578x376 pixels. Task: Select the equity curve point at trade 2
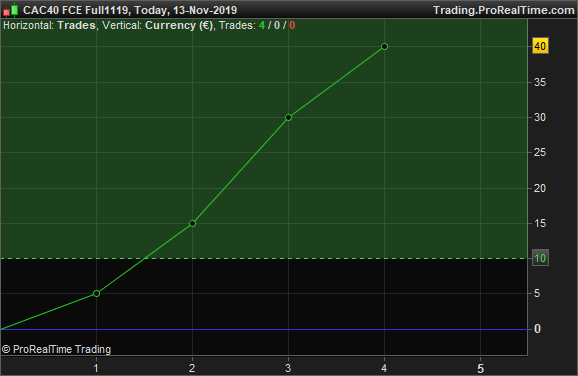click(x=192, y=223)
